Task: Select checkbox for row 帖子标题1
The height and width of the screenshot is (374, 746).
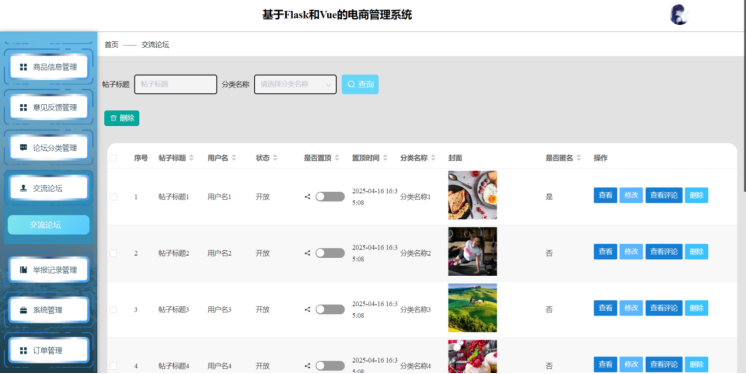Action: pos(113,197)
